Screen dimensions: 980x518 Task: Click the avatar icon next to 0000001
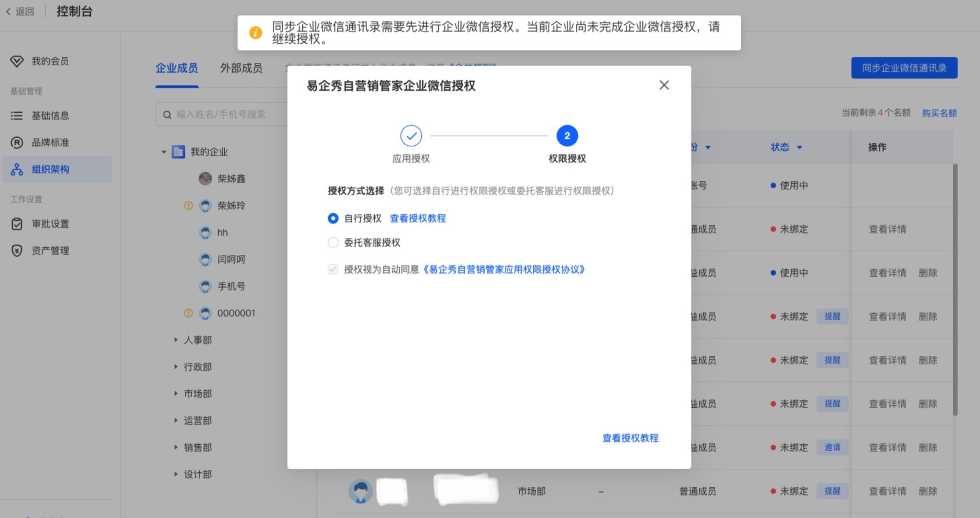pyautogui.click(x=205, y=313)
